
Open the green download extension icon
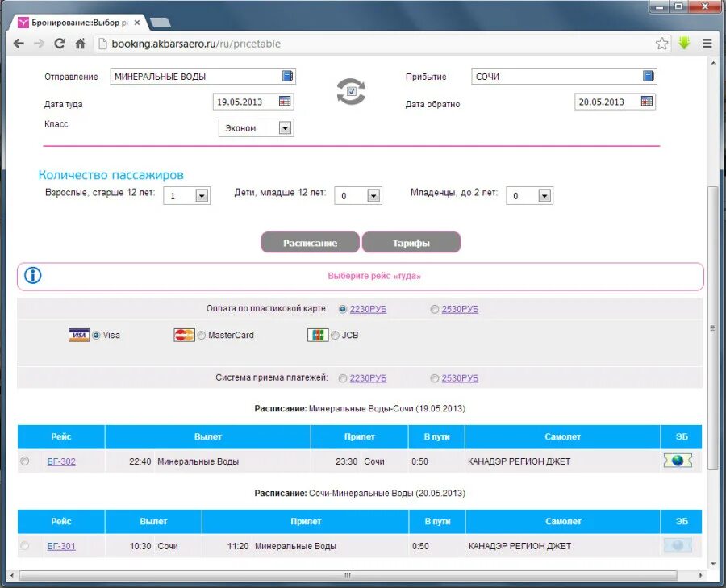pyautogui.click(x=684, y=43)
